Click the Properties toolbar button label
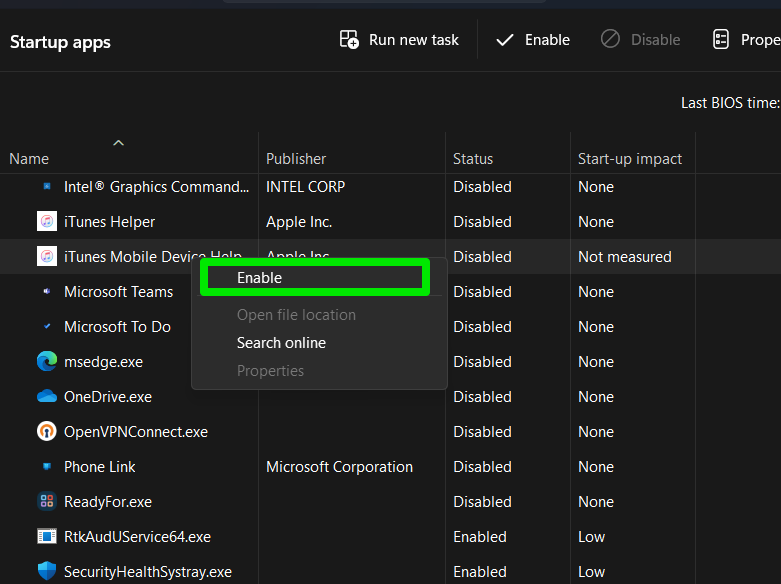Image resolution: width=781 pixels, height=584 pixels. click(761, 40)
